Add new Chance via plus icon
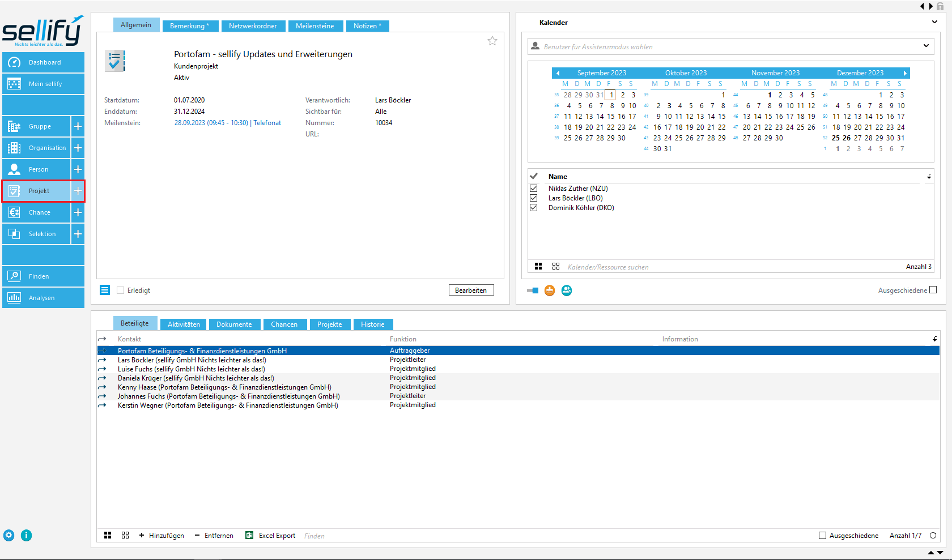The width and height of the screenshot is (952, 560). point(78,212)
